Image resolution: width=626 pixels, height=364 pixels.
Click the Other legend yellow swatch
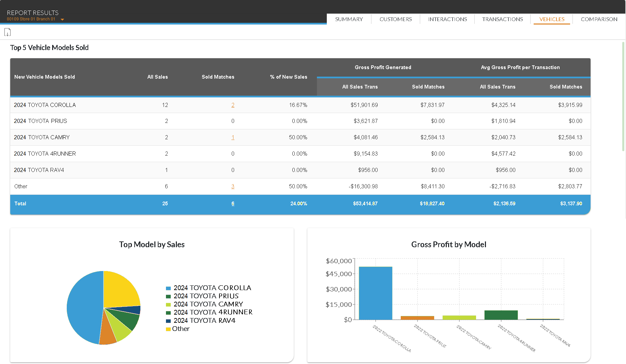[168, 329]
